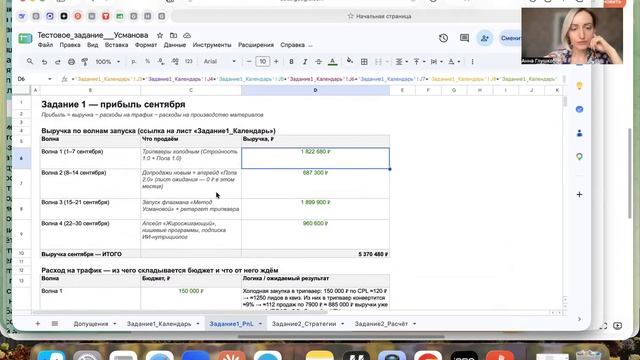Image resolution: width=640 pixels, height=360 pixels.
Task: Toggle italic formatting
Action: 305,62
